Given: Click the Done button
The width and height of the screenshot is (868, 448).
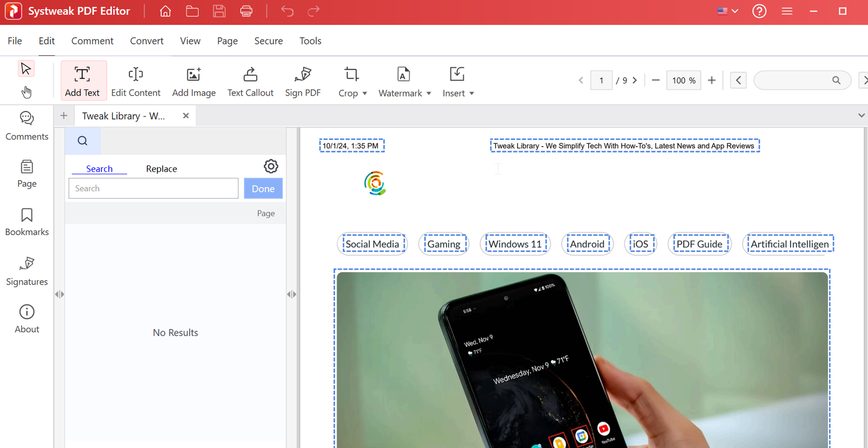Looking at the screenshot, I should (x=263, y=188).
